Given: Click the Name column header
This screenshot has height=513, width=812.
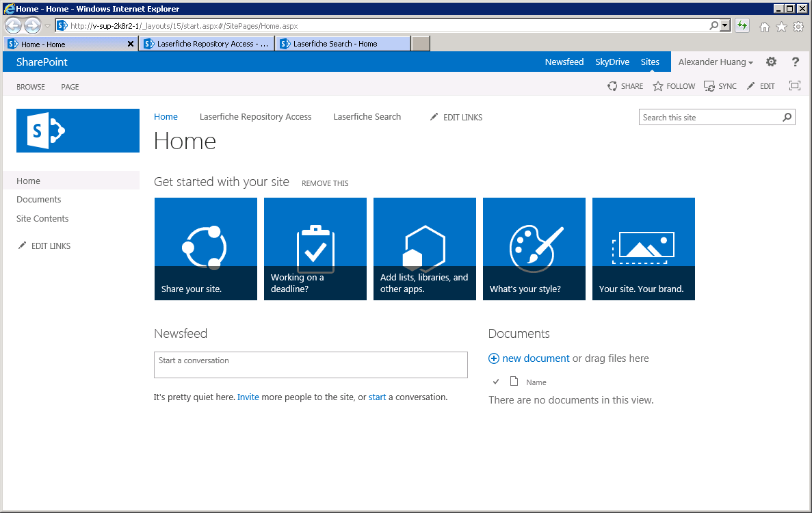Looking at the screenshot, I should pos(536,382).
